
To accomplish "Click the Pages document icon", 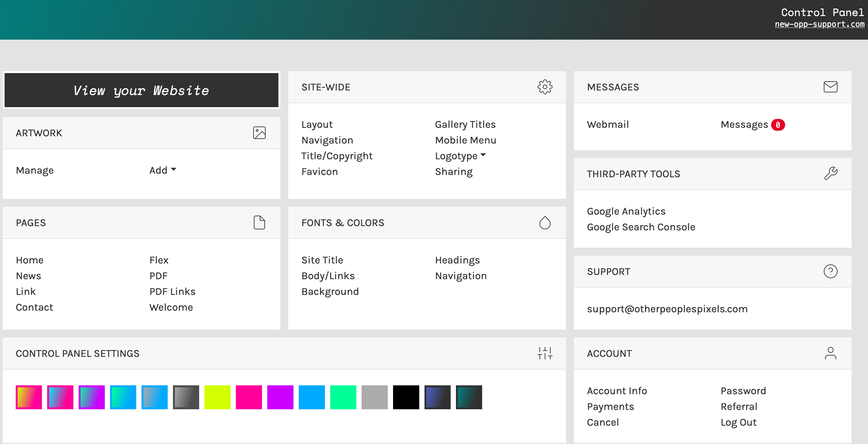I will 259,222.
